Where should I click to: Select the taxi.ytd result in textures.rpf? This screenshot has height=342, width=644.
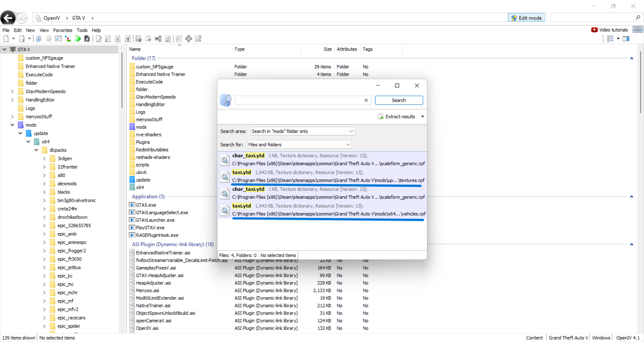322,176
